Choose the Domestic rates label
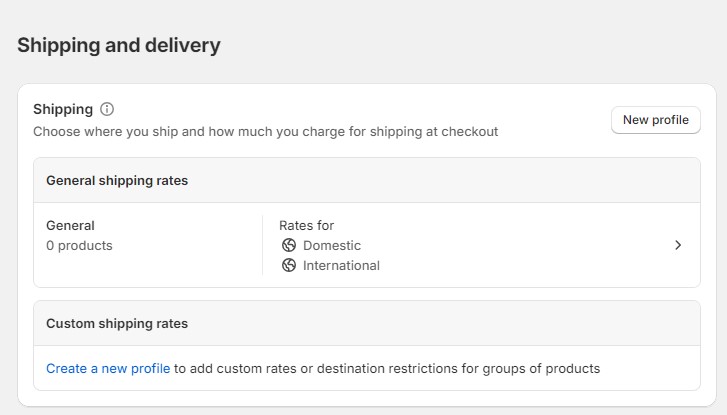Viewport: 727px width, 415px height. pyautogui.click(x=332, y=245)
